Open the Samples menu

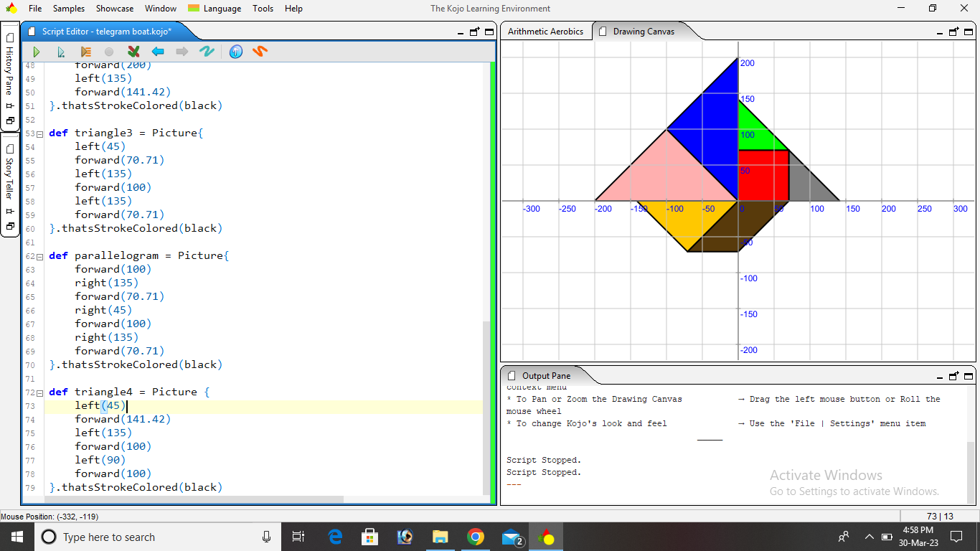[69, 9]
